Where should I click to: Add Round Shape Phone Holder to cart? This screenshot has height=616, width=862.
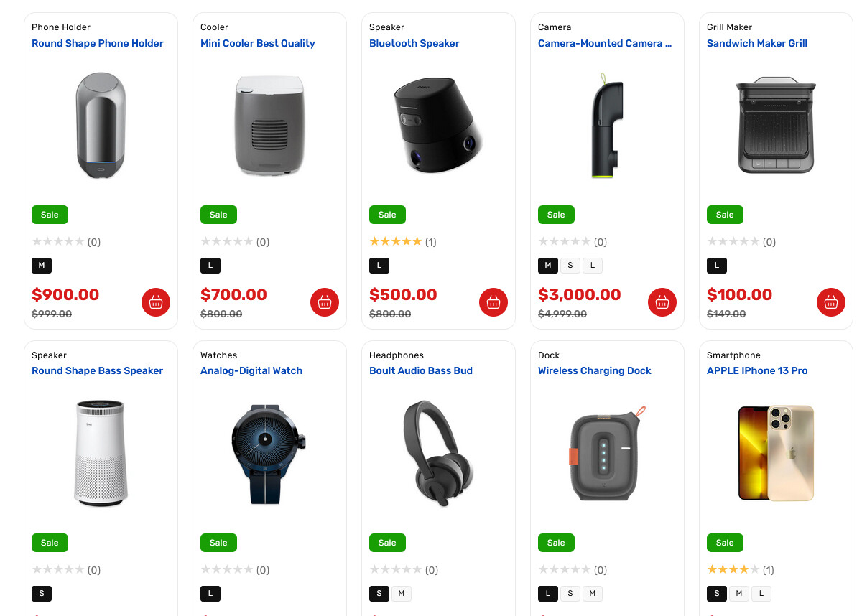[x=156, y=302]
